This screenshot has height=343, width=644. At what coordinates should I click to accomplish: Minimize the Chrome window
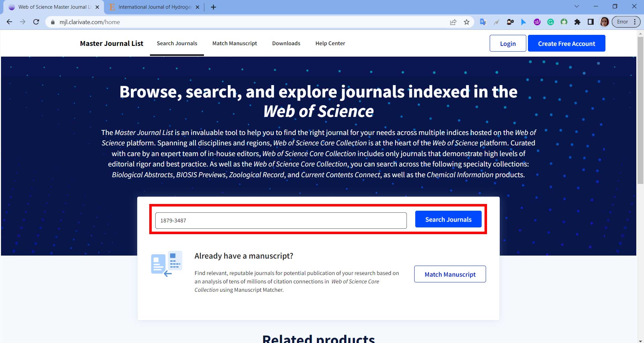[x=596, y=6]
